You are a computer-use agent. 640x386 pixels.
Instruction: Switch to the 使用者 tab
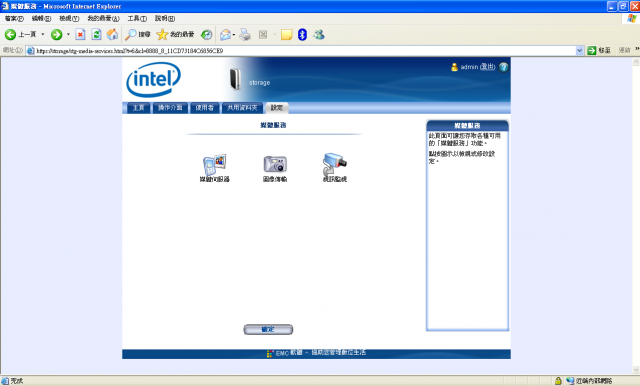[x=204, y=108]
